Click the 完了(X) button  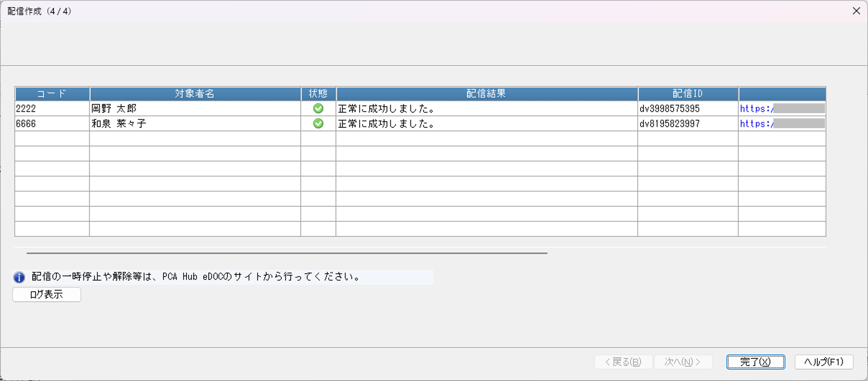click(755, 362)
